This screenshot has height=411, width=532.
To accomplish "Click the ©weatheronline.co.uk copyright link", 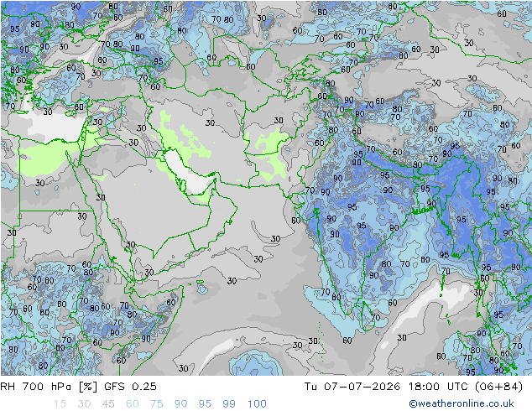I will click(x=462, y=403).
